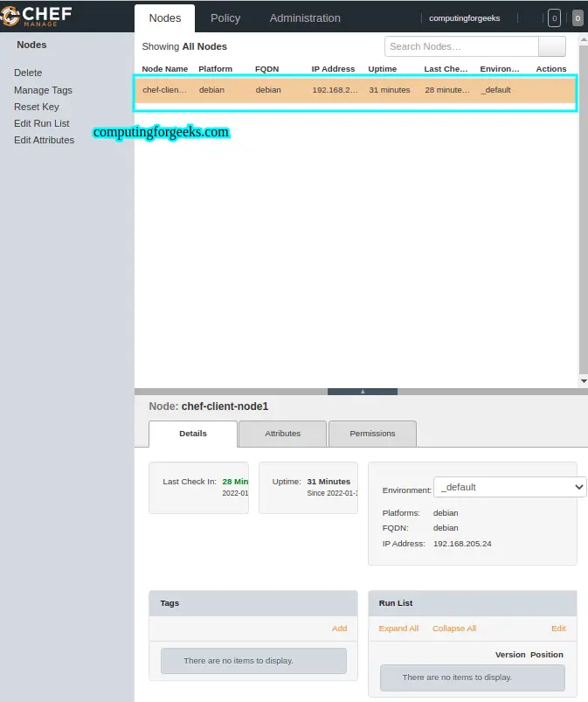
Task: Select Edit Attributes in the sidebar
Action: coord(44,140)
